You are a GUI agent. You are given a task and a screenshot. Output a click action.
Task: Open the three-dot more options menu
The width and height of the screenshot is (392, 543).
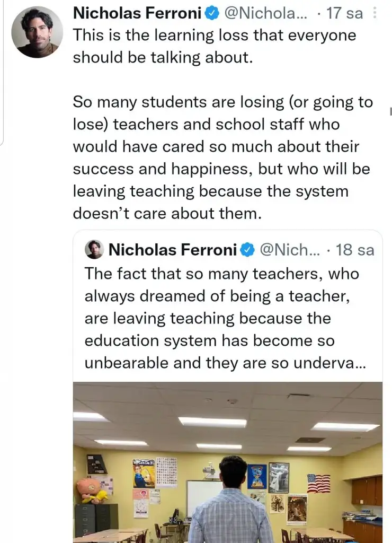click(375, 13)
